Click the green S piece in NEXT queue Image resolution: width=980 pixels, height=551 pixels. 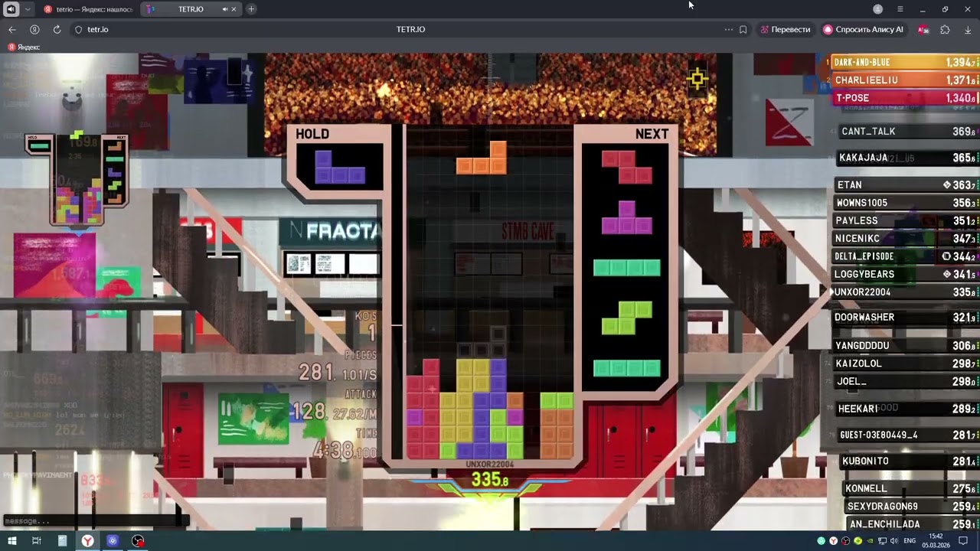coord(626,318)
